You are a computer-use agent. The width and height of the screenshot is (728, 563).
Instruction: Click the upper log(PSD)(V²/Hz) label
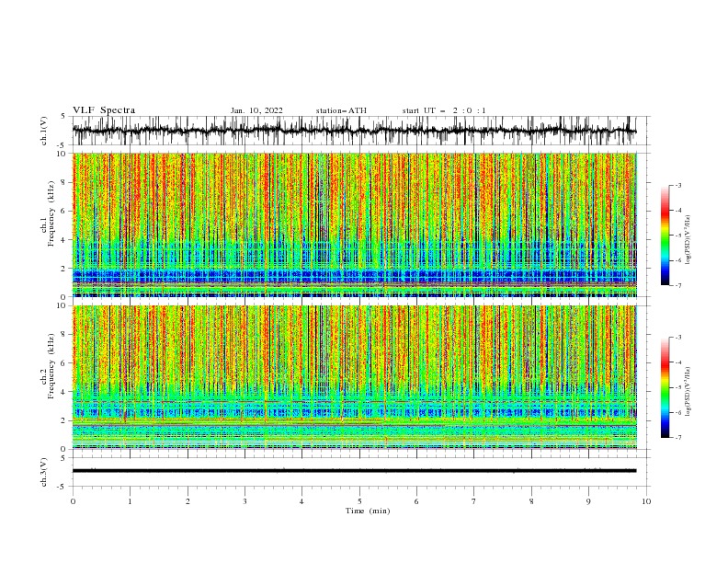coord(688,240)
